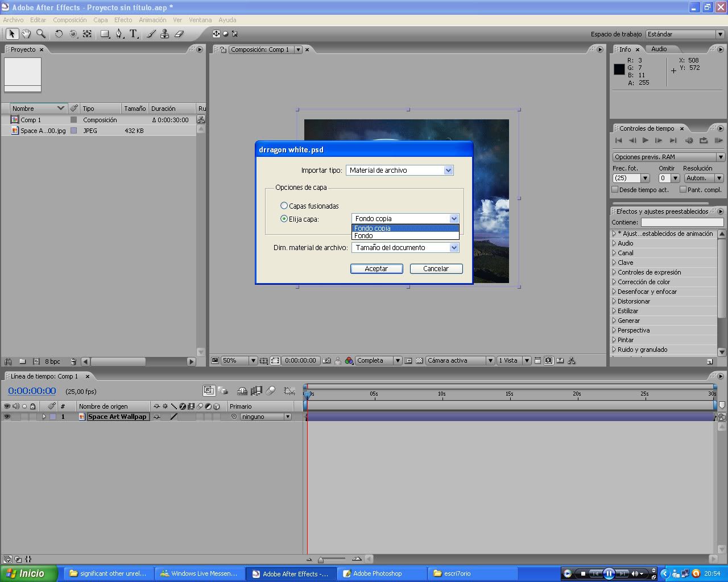Show channel colors icon in viewer

tap(349, 361)
